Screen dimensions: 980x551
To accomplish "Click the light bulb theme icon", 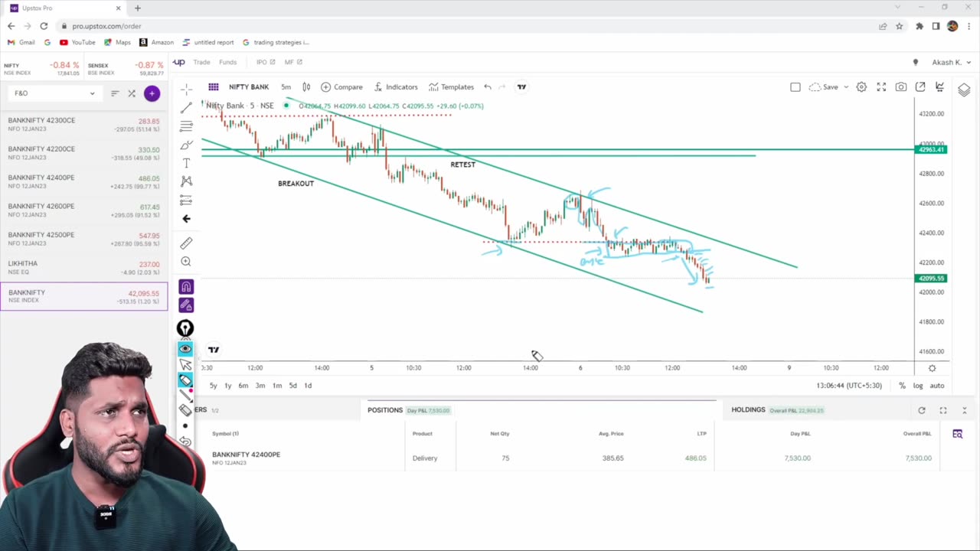I will [915, 62].
